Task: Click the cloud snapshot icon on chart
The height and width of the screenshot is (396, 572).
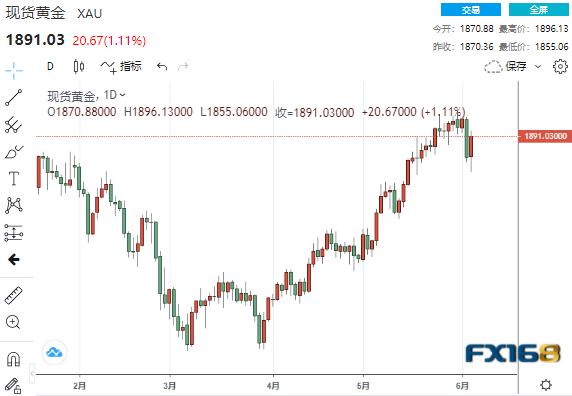Action: pyautogui.click(x=54, y=353)
